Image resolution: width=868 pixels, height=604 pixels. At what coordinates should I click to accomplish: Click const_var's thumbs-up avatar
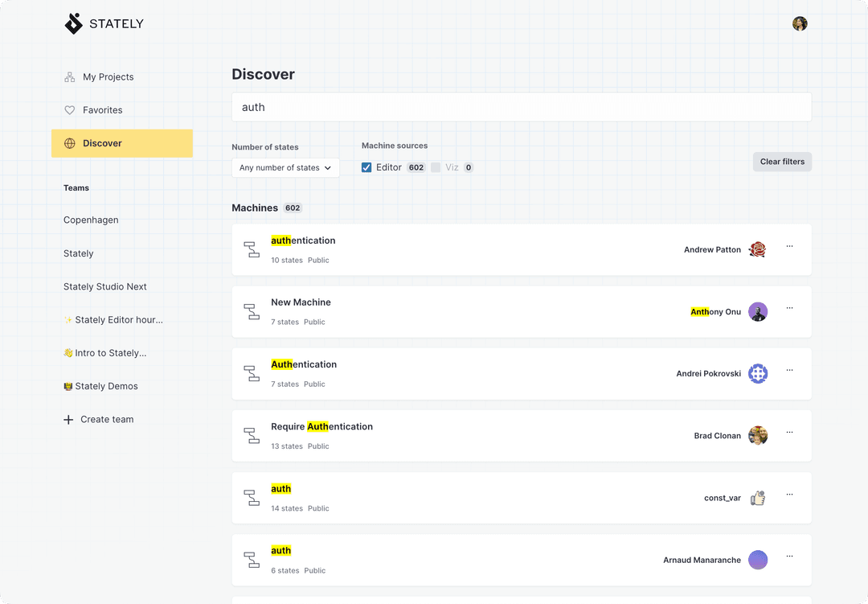click(x=758, y=498)
